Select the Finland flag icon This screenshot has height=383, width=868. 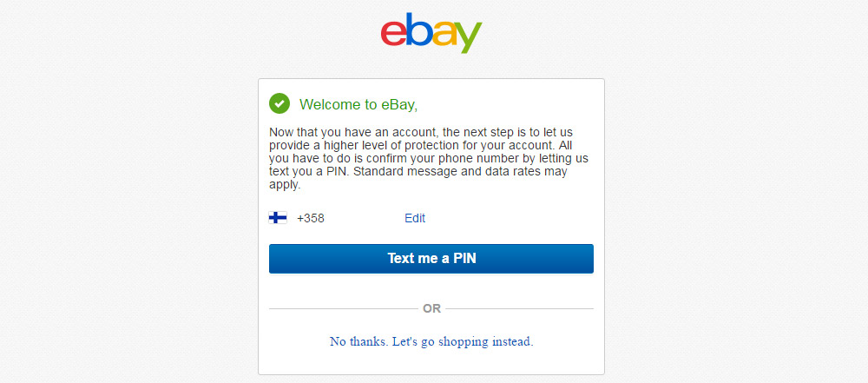278,218
